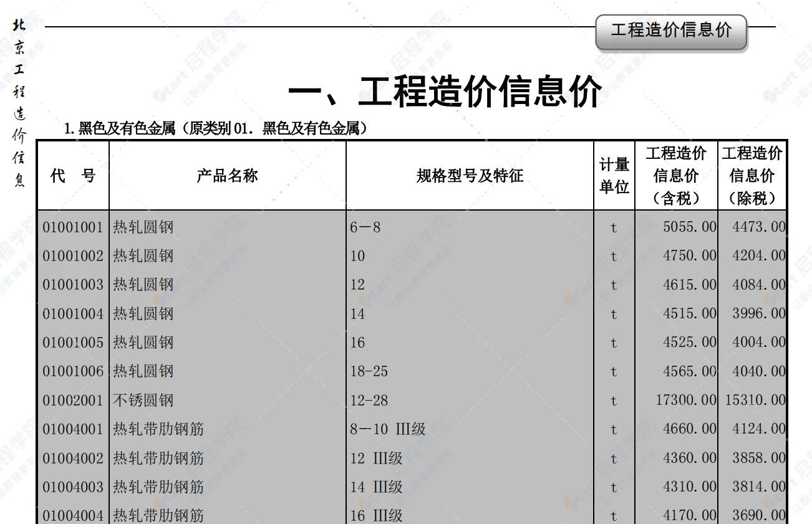Image resolution: width=812 pixels, height=524 pixels.
Task: Click unit t in row 01002001
Action: (x=614, y=401)
